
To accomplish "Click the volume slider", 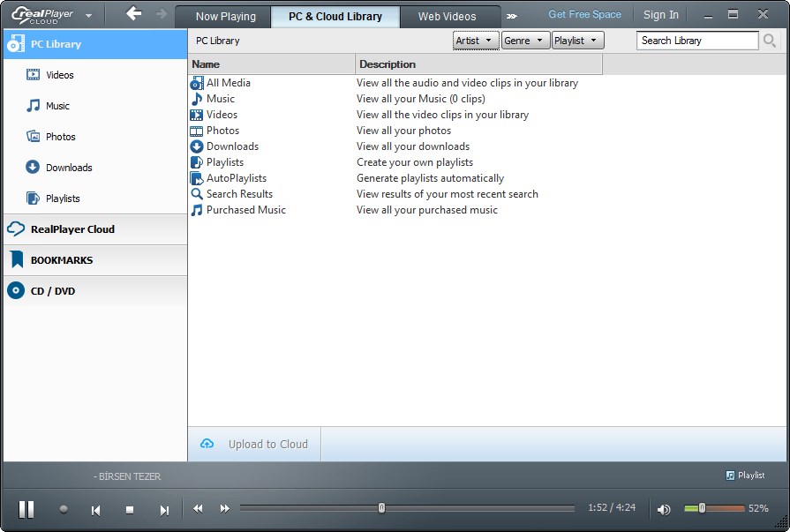I will pos(714,508).
